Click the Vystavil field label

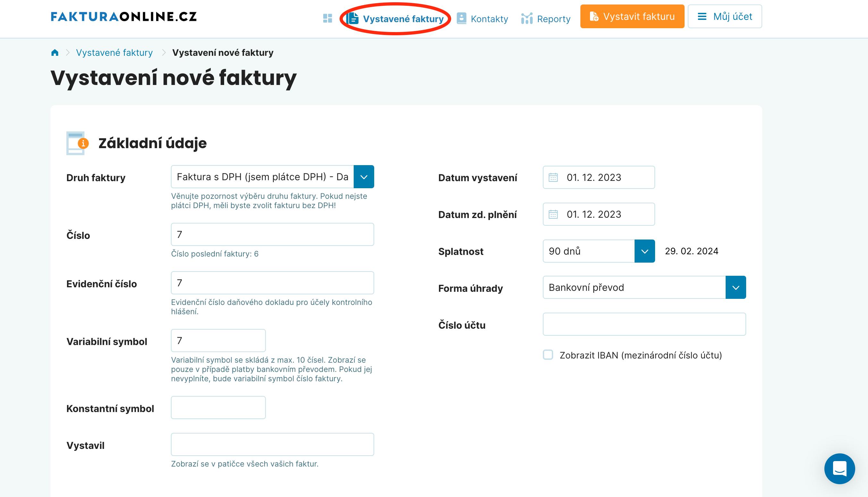coord(85,445)
